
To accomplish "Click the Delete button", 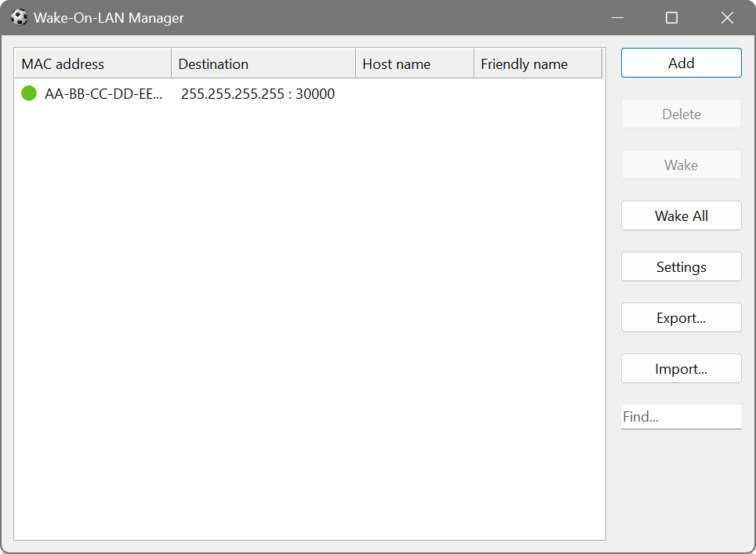I will [681, 114].
